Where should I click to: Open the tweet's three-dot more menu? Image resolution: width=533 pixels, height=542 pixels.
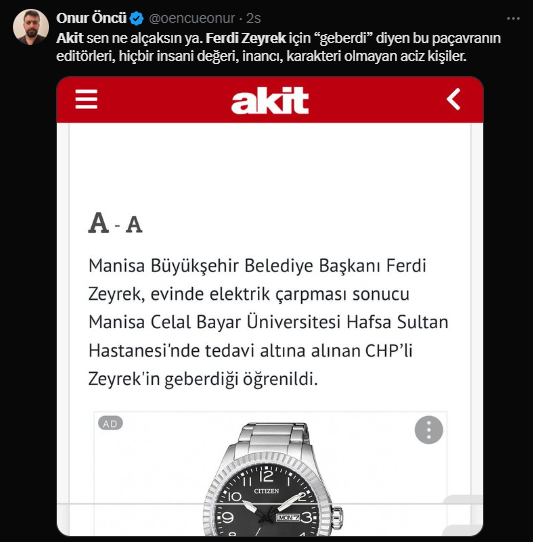click(x=513, y=18)
